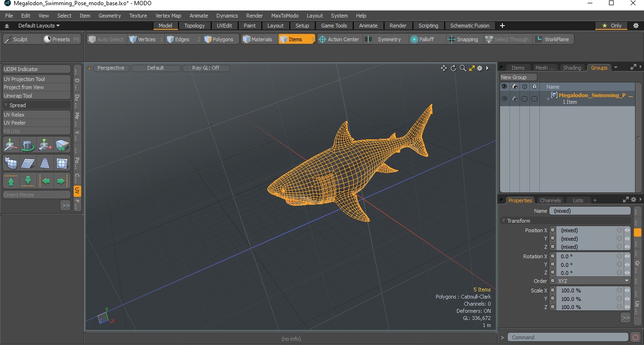The width and height of the screenshot is (644, 345).
Task: Select the UV Move transform tool icon
Action: pyautogui.click(x=11, y=145)
